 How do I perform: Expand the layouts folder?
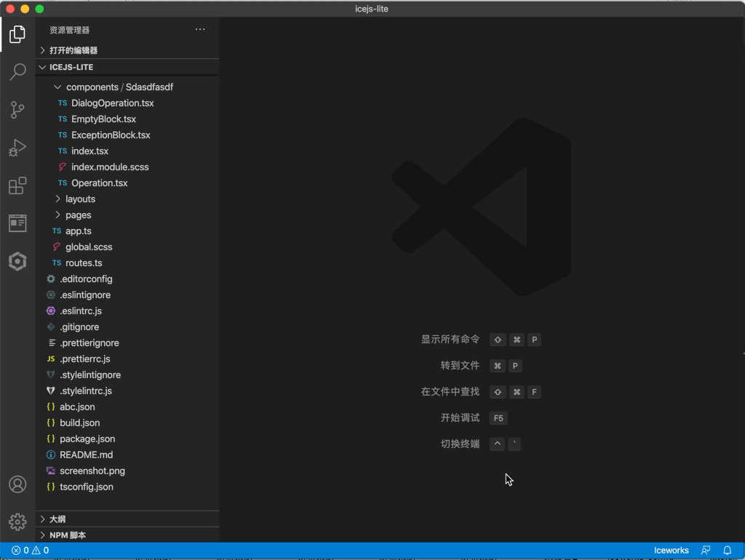80,199
